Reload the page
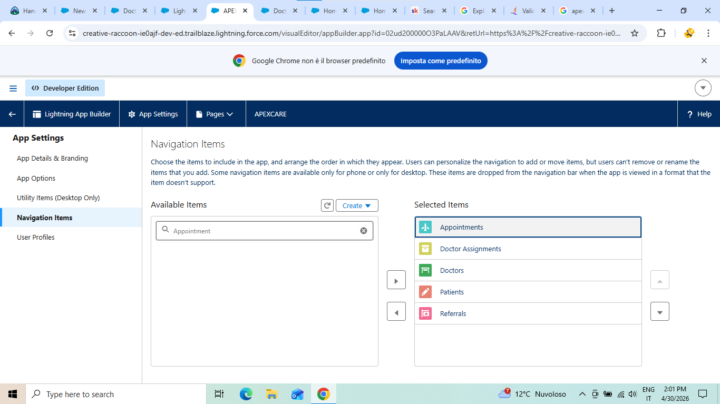The height and width of the screenshot is (404, 720). point(49,33)
